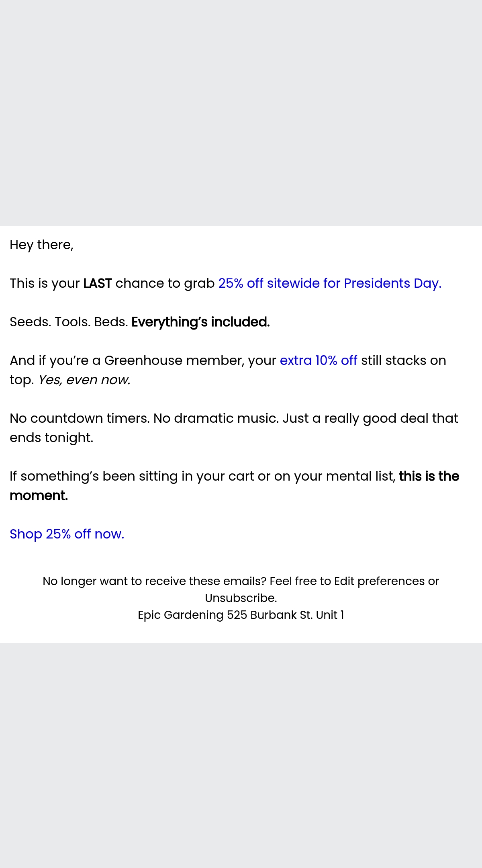
Task: Click the bold this is the moment text
Action: click(235, 486)
